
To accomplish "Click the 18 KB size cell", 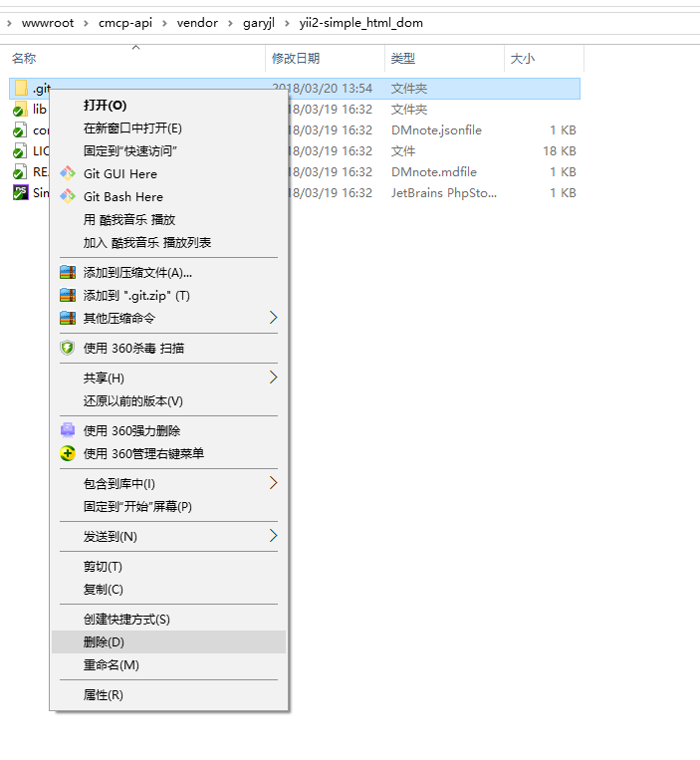I will [559, 150].
